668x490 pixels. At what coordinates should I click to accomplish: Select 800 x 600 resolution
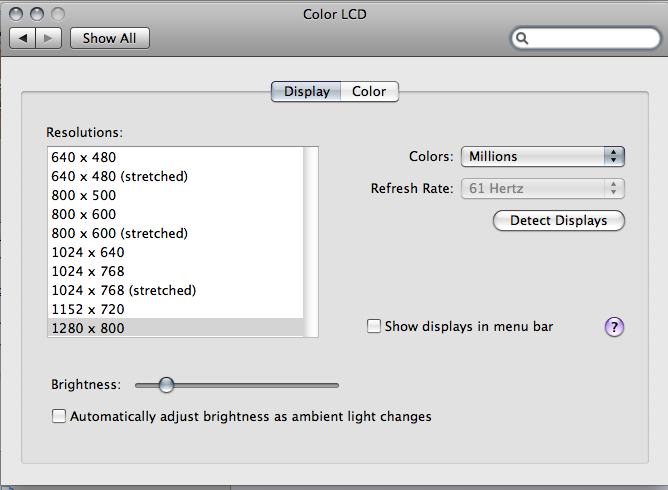pos(176,214)
